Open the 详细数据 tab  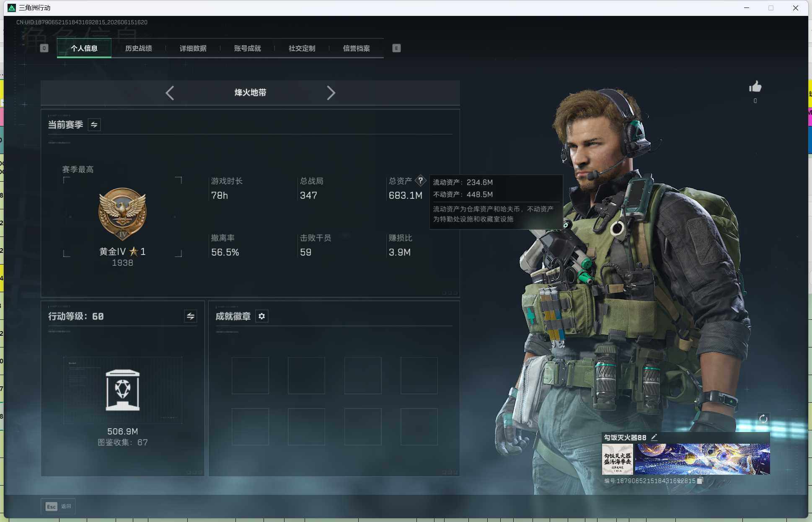click(x=193, y=48)
